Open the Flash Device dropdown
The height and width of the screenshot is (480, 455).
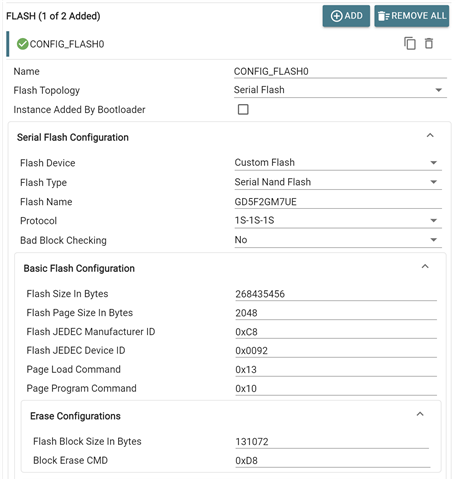pyautogui.click(x=338, y=163)
